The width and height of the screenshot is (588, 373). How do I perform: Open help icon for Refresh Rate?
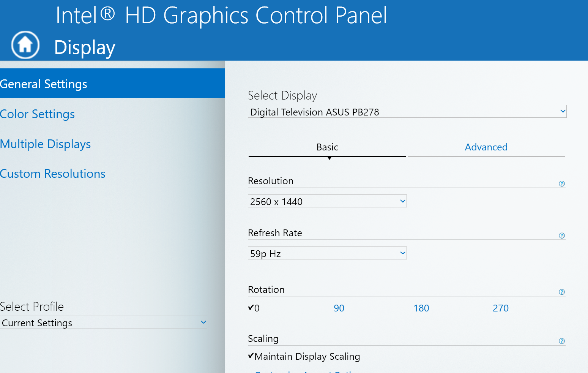[562, 236]
